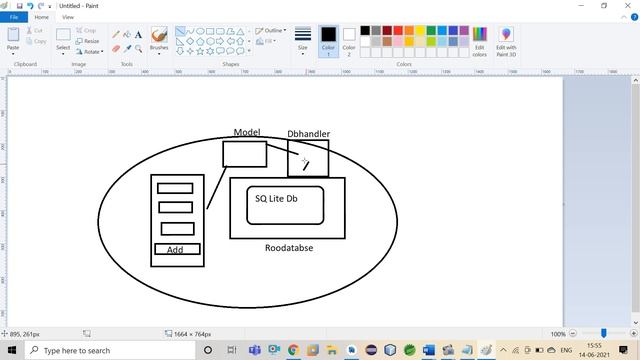
Task: Expand the Paste dropdown arrow
Action: click(13, 54)
